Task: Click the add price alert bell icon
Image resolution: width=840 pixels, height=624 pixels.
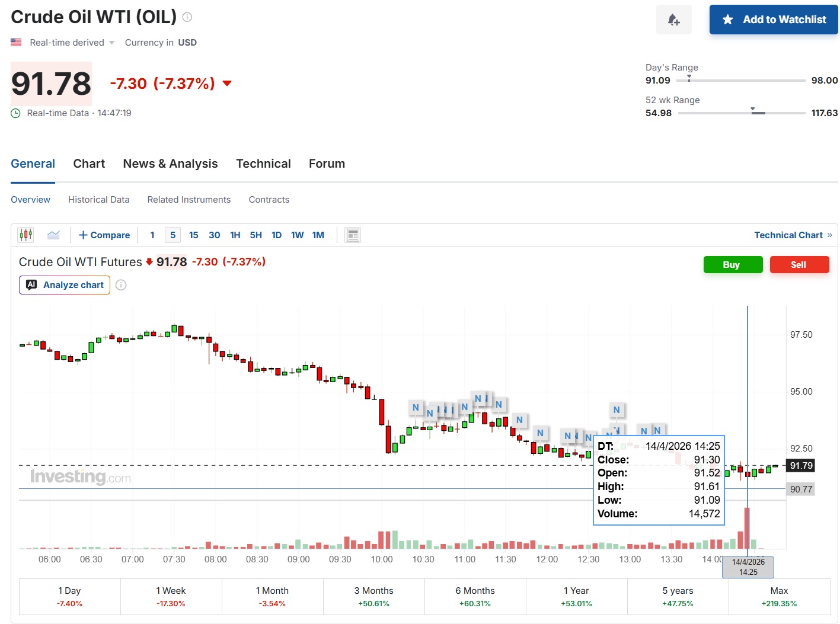Action: coord(674,20)
